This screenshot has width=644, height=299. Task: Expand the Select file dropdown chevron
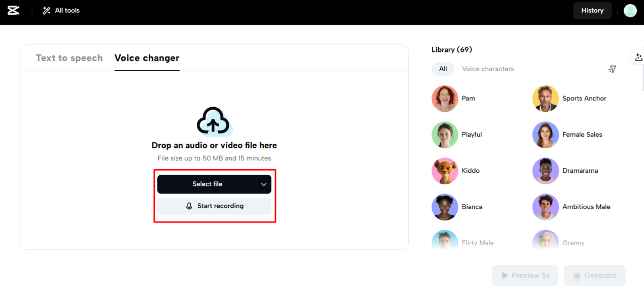point(264,184)
